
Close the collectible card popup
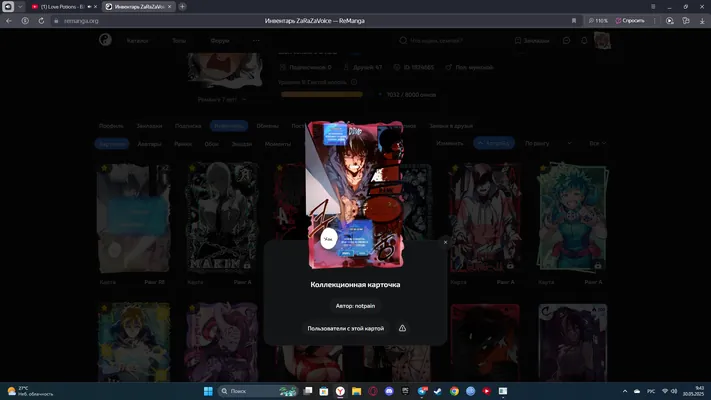point(445,242)
